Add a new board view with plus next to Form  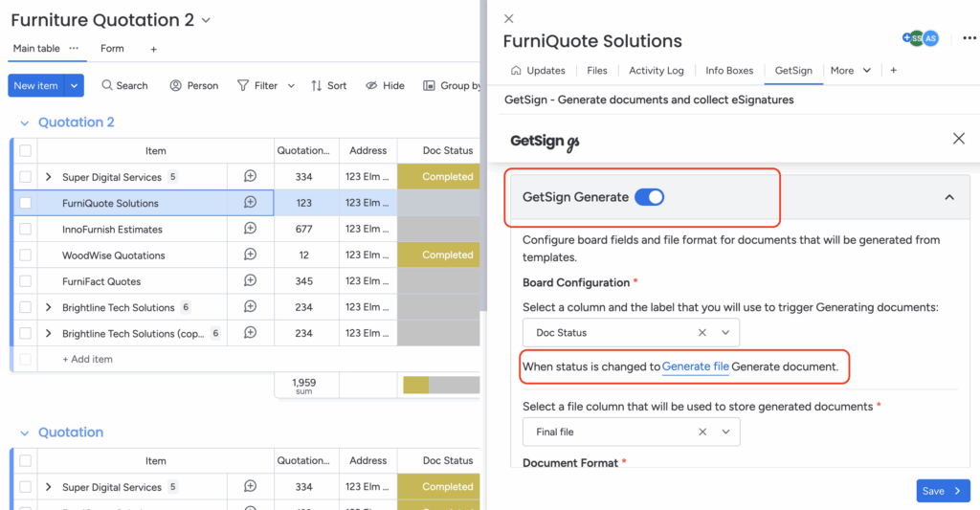click(x=153, y=50)
